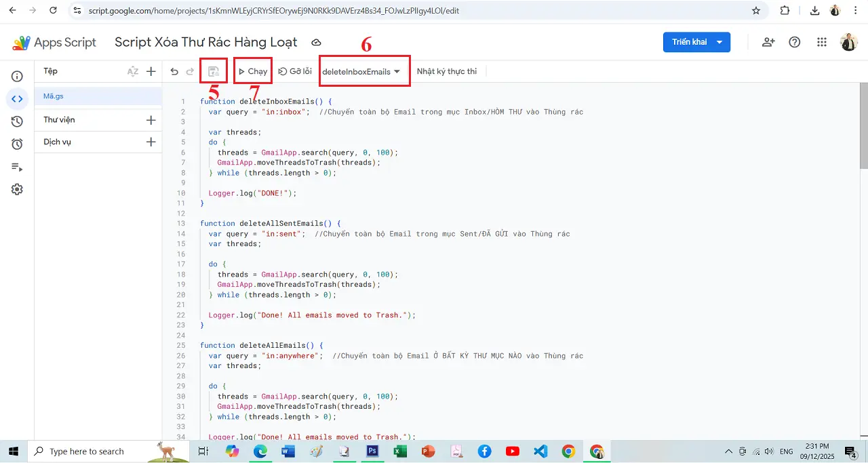The image size is (868, 463).
Task: Open Facebook shortcut from taskbar
Action: click(484, 451)
